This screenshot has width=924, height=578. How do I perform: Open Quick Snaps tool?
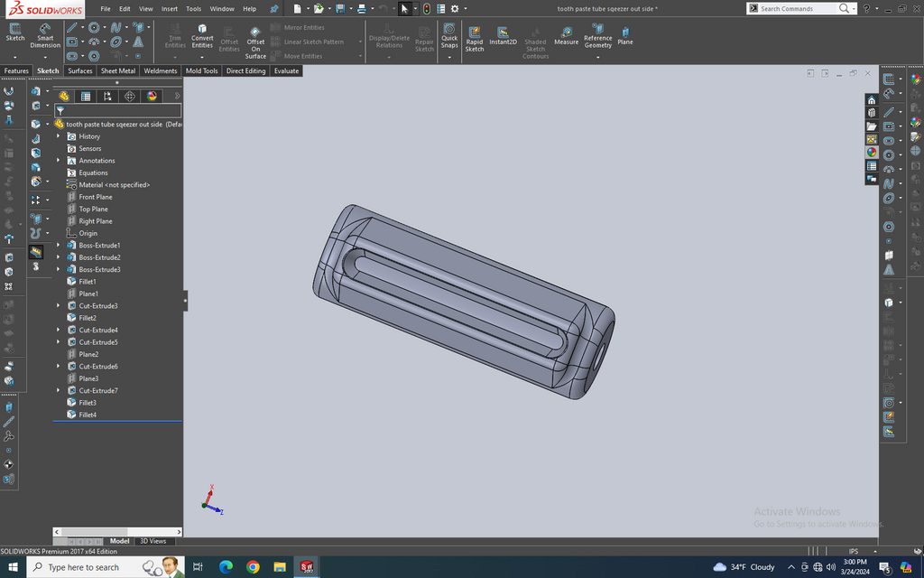point(449,35)
